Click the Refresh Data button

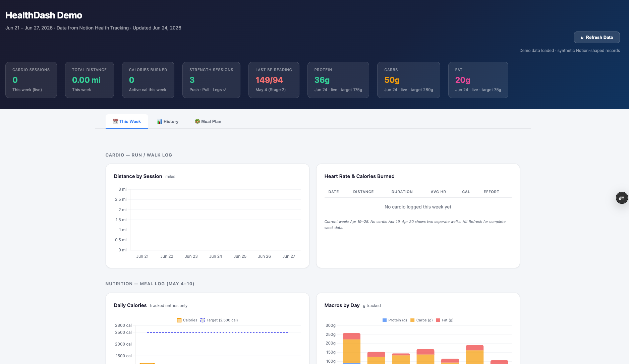pyautogui.click(x=596, y=38)
